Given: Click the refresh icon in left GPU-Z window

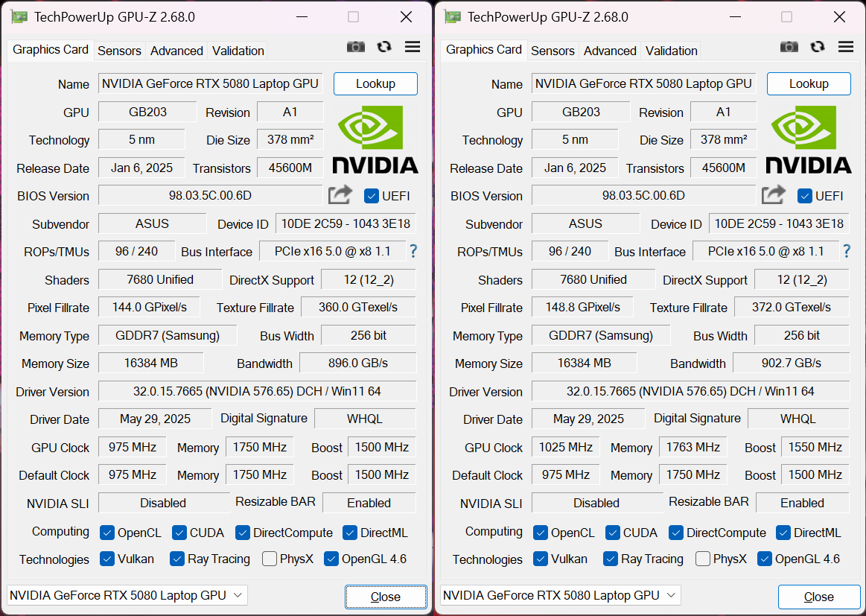Looking at the screenshot, I should click(383, 47).
